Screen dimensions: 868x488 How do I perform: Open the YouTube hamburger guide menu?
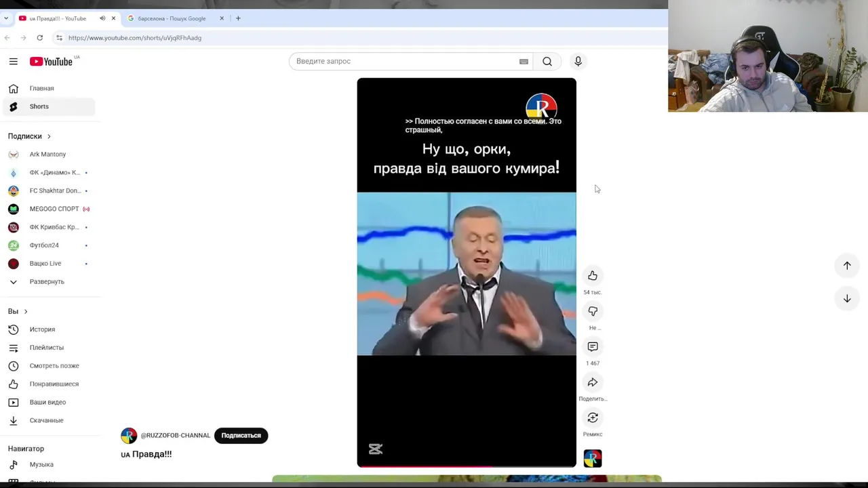tap(13, 62)
